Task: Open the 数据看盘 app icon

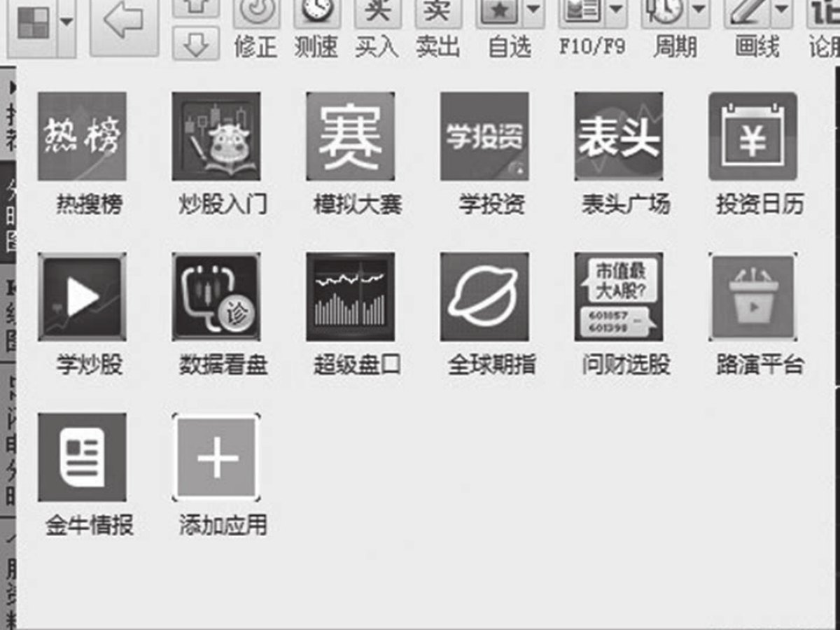Action: [x=216, y=297]
